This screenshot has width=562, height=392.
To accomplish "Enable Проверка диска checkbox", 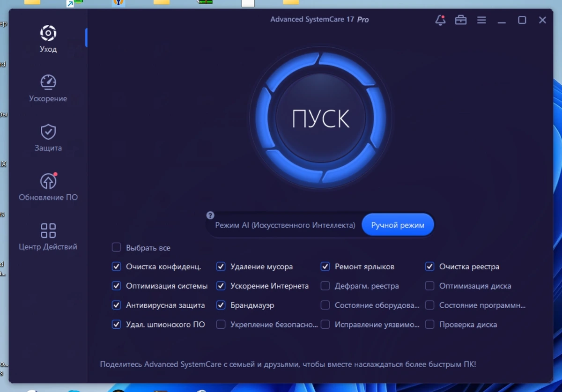I will (x=429, y=324).
